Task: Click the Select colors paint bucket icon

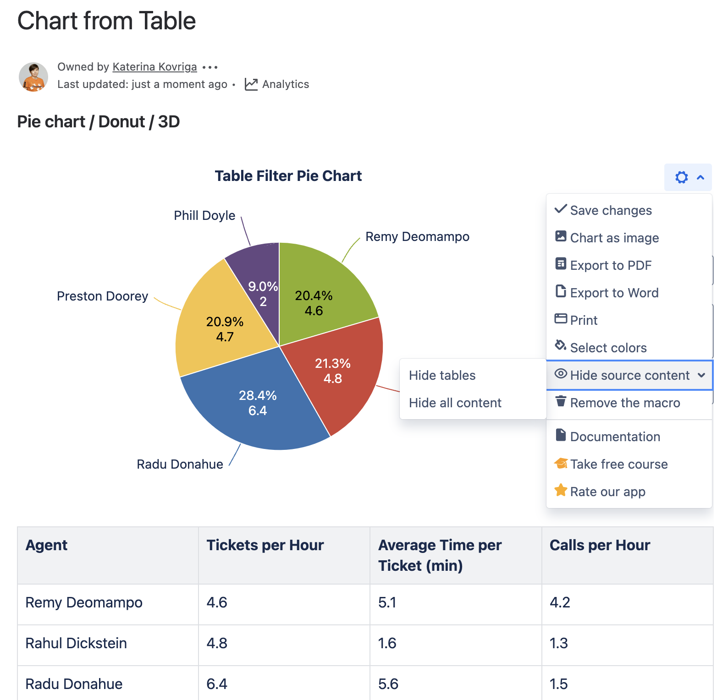Action: pos(561,345)
